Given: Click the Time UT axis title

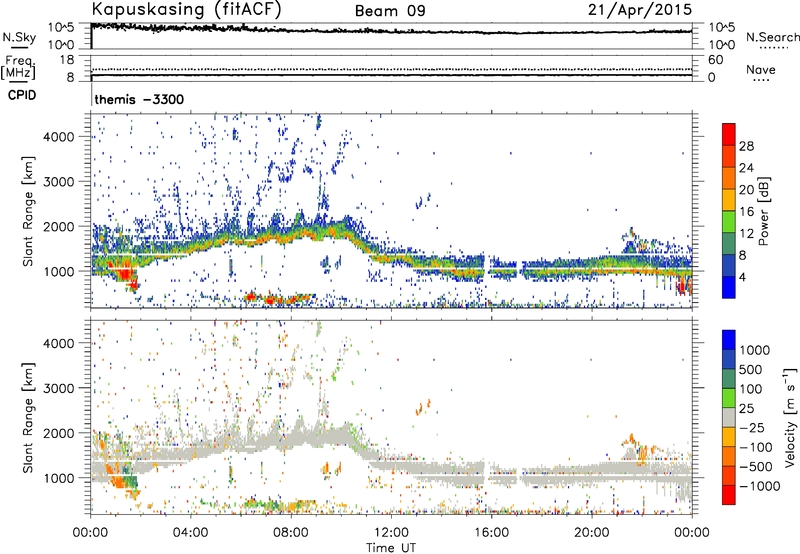Looking at the screenshot, I should (x=391, y=547).
